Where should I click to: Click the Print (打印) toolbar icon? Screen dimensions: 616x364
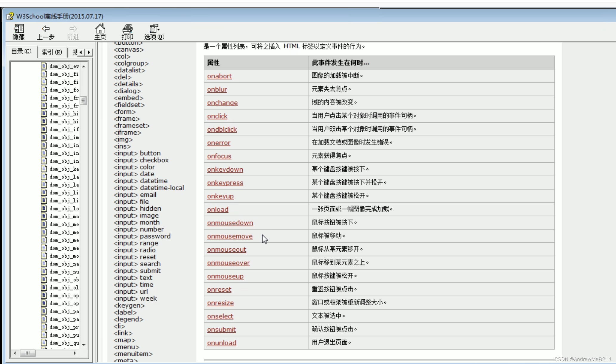pos(127,29)
